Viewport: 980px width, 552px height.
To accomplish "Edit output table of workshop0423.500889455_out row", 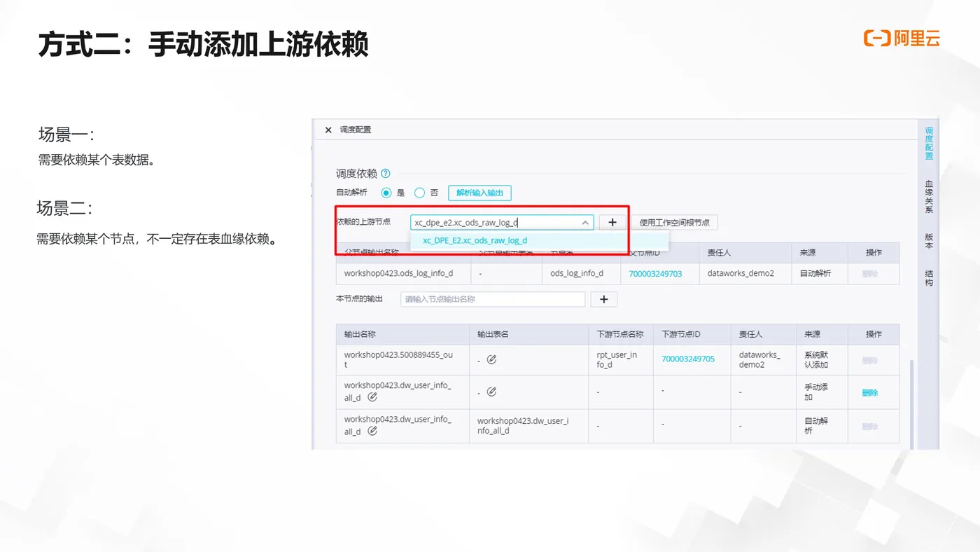I will 491,359.
